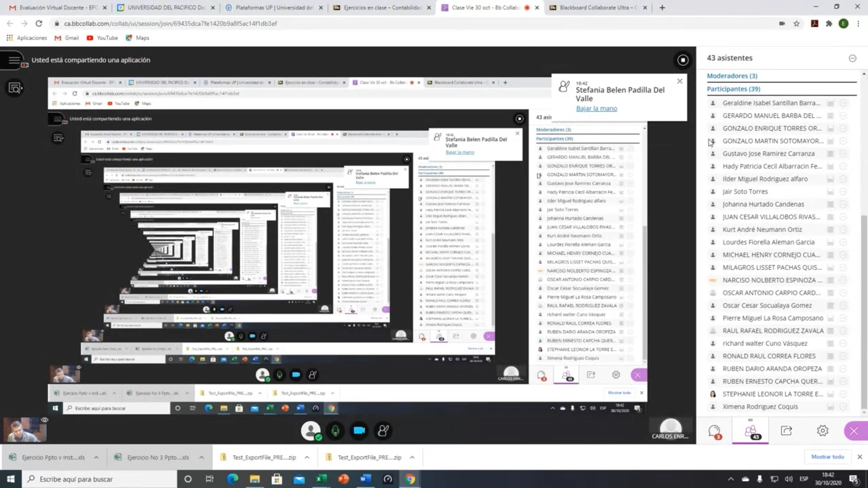Click Mostrar todo downloads button
868x488 pixels.
click(827, 457)
